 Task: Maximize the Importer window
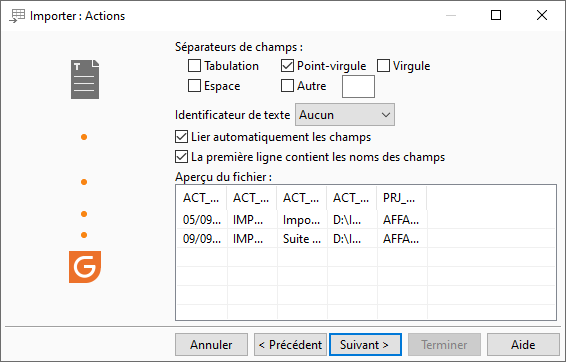496,15
